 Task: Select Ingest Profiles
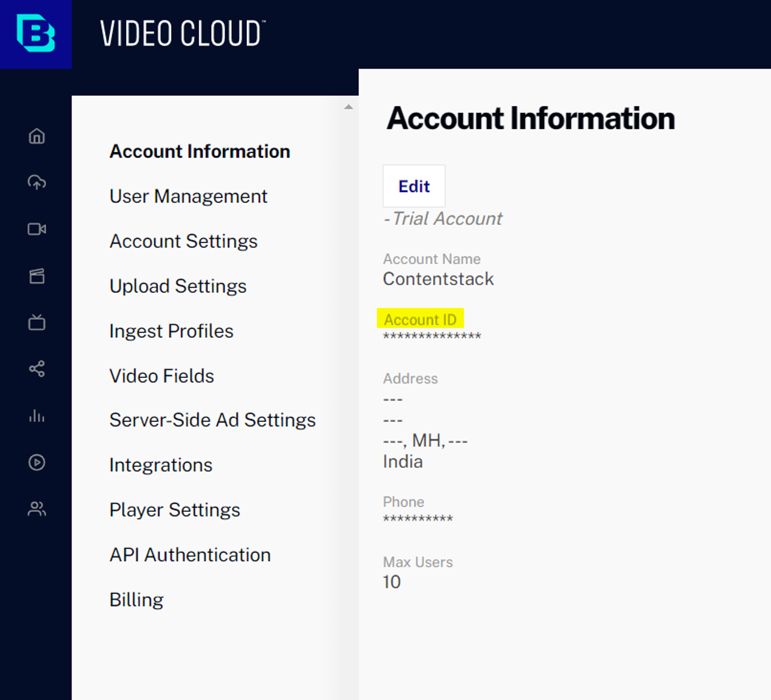171,331
